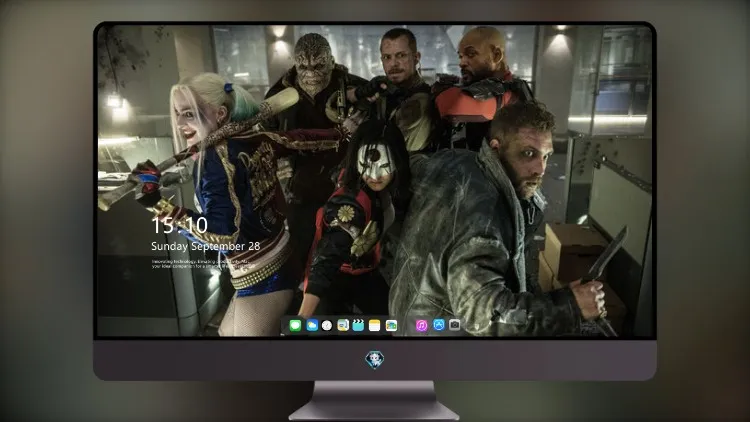Launch the Weather app from the dock

[312, 325]
